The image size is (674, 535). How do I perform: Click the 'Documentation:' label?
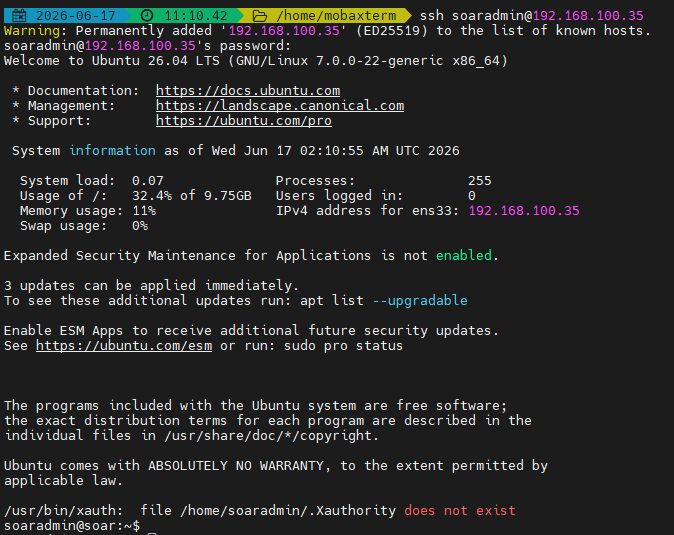click(x=83, y=91)
